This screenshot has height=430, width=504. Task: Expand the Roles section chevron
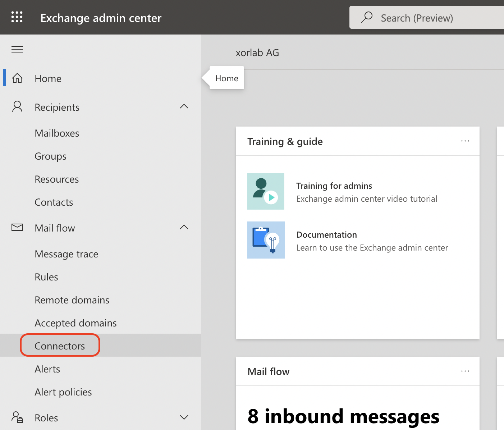click(184, 417)
